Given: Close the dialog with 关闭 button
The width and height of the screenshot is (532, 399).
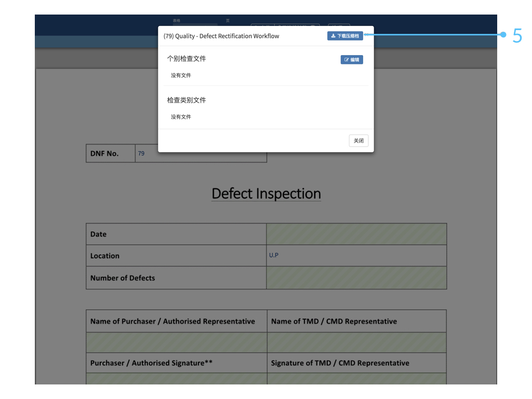Looking at the screenshot, I should [x=358, y=141].
